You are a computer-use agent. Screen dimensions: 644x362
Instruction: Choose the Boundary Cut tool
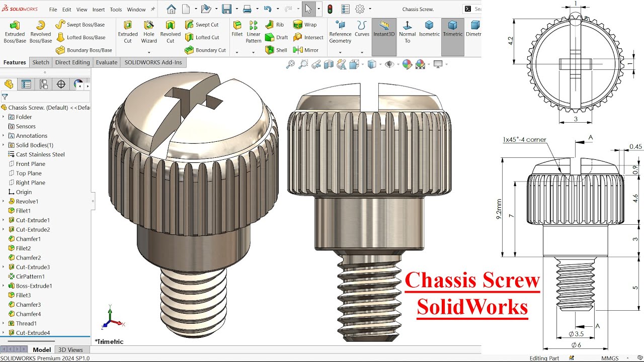pos(205,50)
